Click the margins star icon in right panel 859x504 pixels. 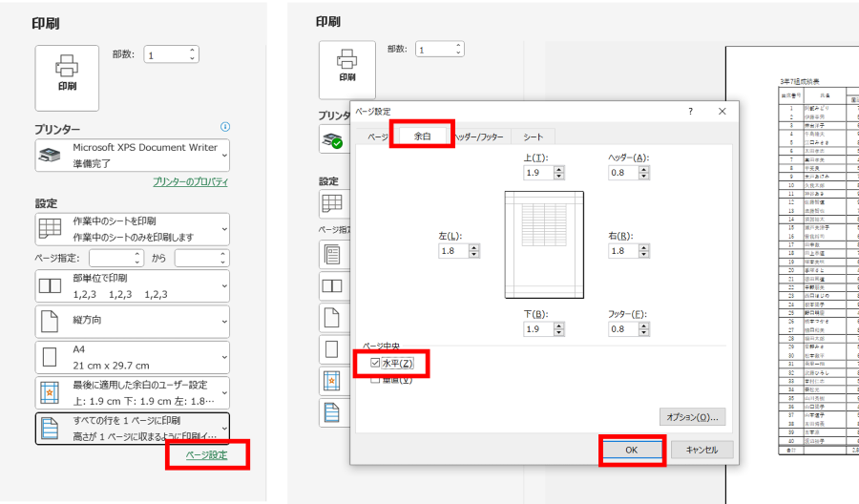click(332, 381)
